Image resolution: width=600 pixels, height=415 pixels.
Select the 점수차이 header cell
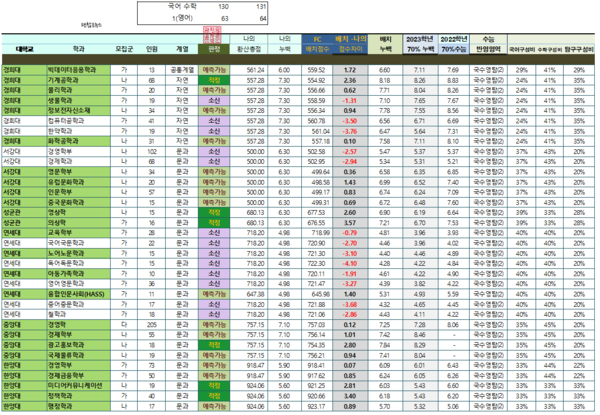pyautogui.click(x=350, y=49)
